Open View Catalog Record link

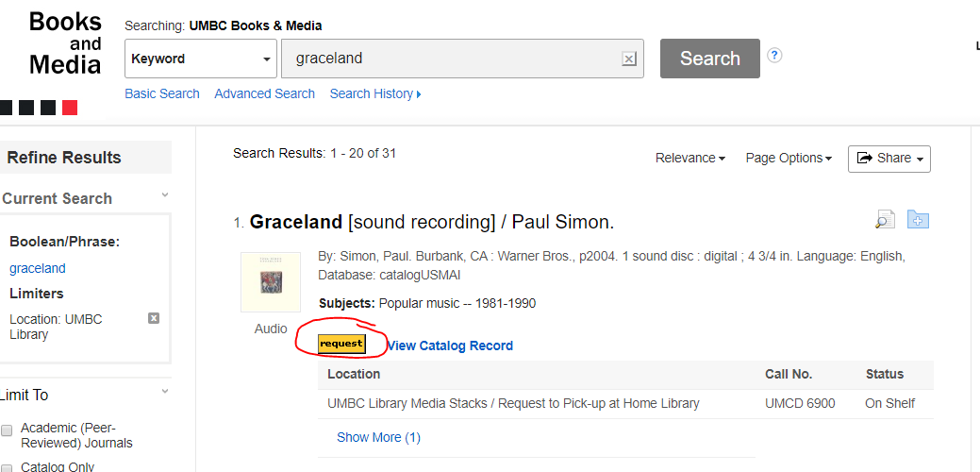[450, 346]
